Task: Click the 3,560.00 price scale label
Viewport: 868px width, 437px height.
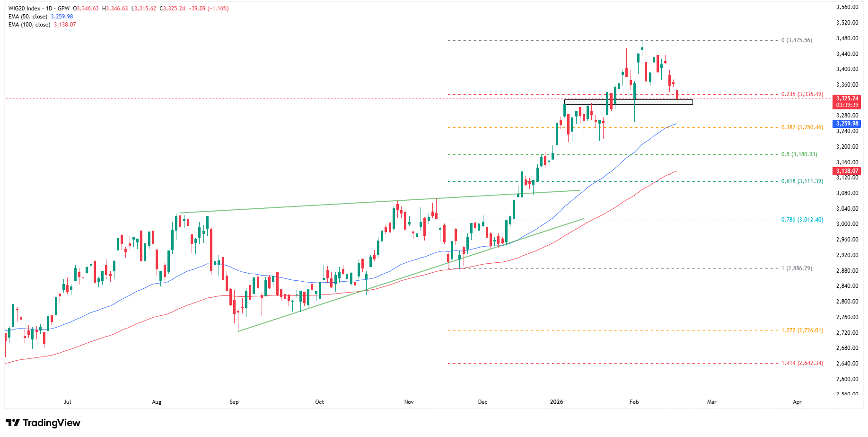Action: click(847, 7)
